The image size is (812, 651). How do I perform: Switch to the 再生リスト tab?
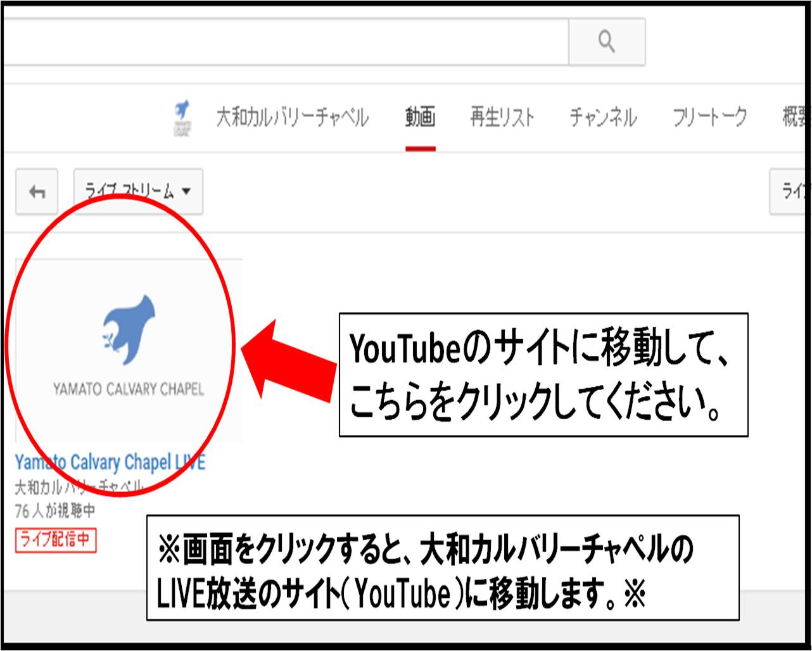pyautogui.click(x=502, y=117)
